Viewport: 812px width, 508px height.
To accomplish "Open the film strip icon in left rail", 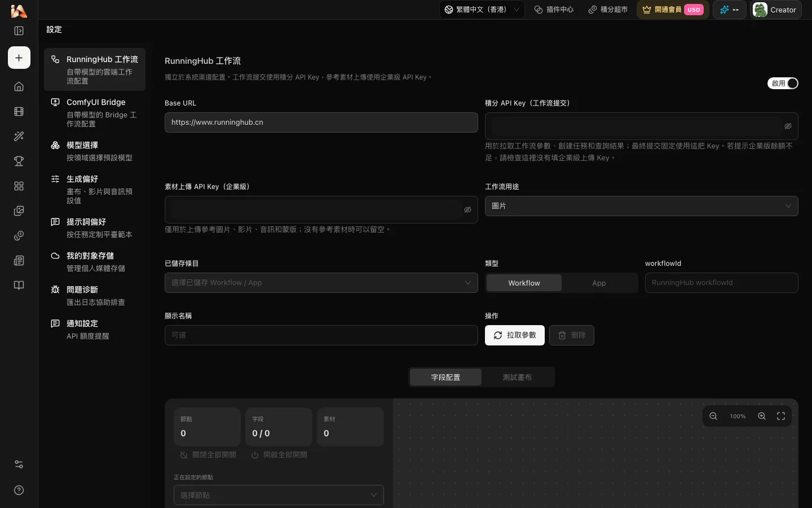I will click(19, 111).
